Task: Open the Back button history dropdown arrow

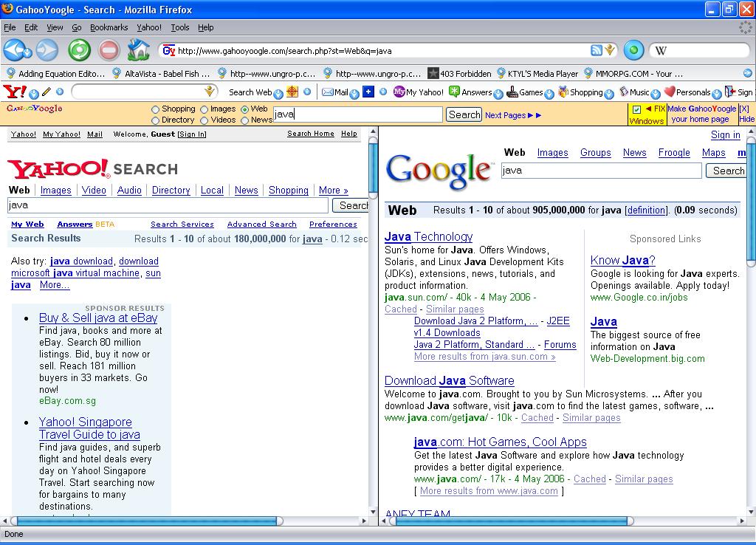Action: [27, 52]
